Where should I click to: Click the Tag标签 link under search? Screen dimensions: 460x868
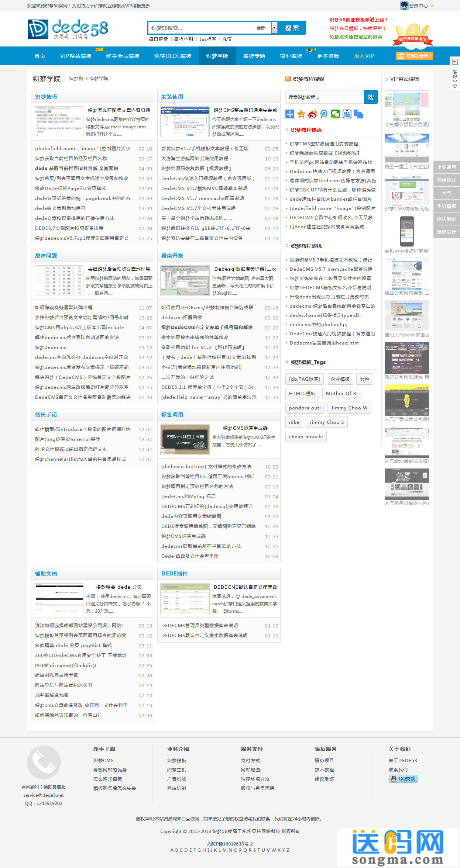click(x=208, y=39)
